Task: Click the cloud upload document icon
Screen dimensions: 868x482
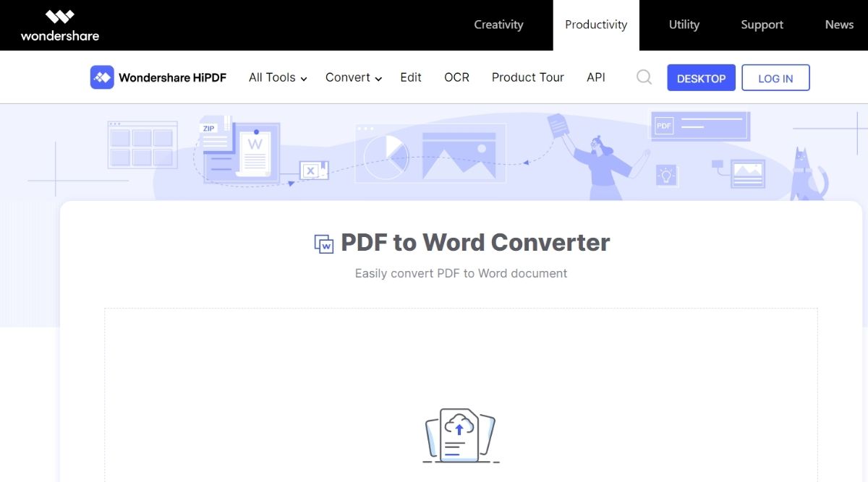Action: tap(461, 436)
